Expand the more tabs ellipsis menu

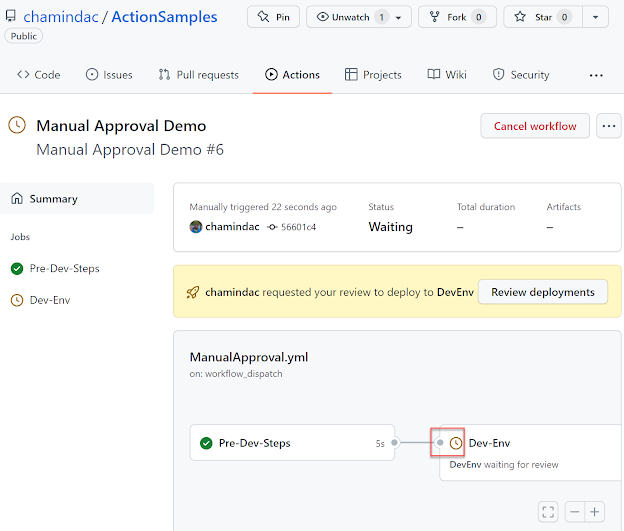point(596,75)
